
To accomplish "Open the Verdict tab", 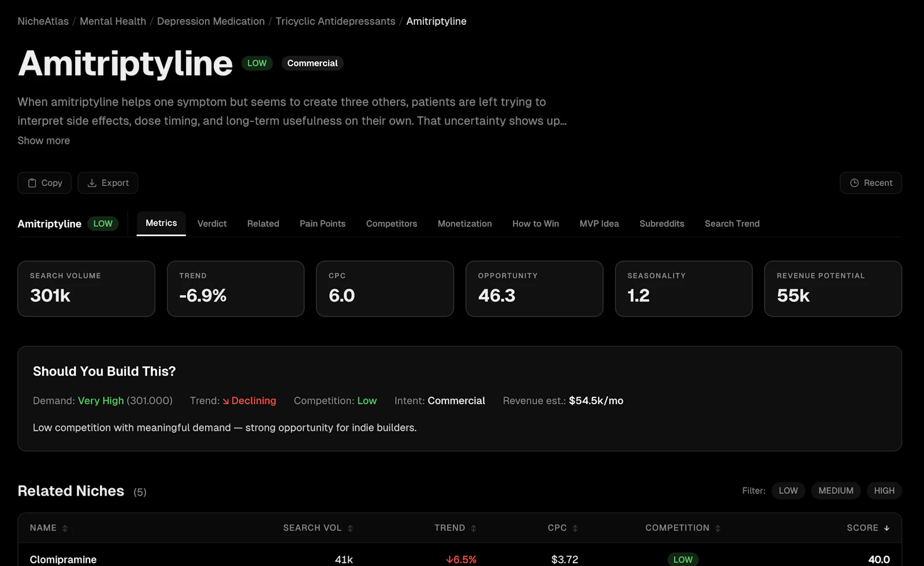I will point(212,224).
